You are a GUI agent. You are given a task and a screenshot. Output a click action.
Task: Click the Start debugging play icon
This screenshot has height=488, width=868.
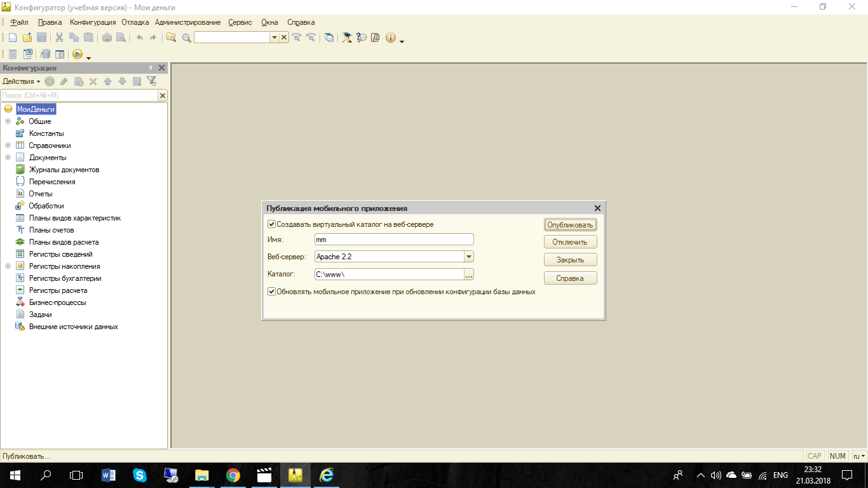[78, 55]
